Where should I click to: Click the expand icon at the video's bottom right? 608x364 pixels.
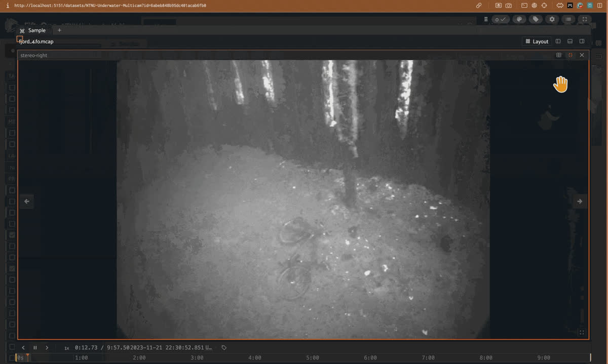[582, 333]
